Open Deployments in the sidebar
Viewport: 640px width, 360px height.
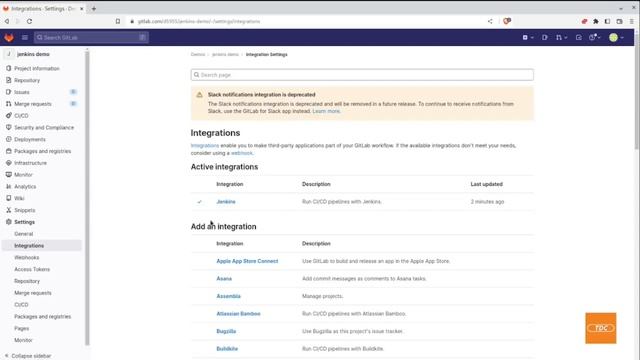(x=30, y=140)
